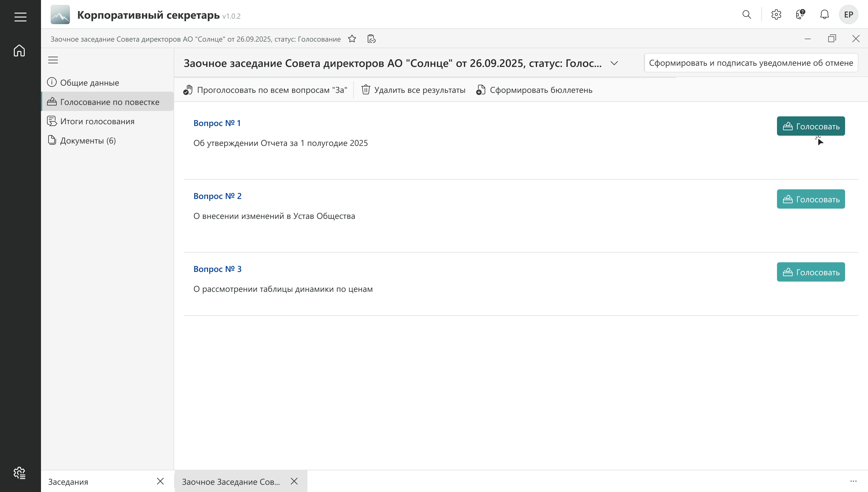
Task: Go to home icon in left rail
Action: [20, 51]
